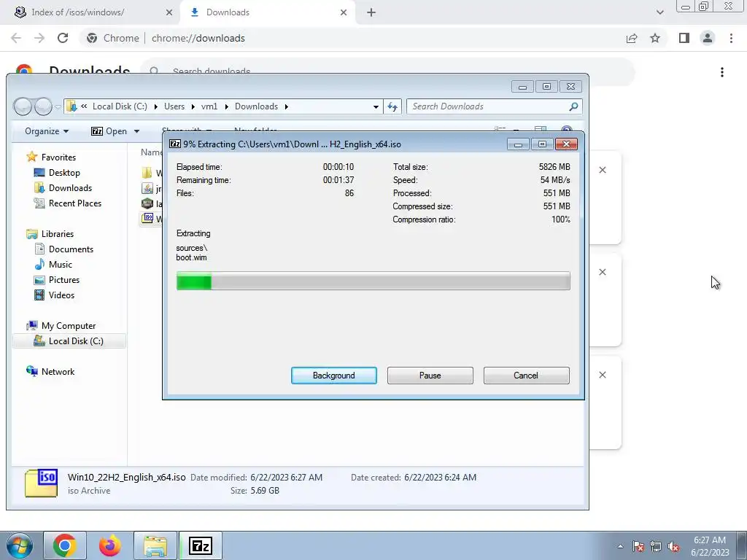Screen dimensions: 747x560
Task: Click the muted volume tray icon
Action: [673, 546]
